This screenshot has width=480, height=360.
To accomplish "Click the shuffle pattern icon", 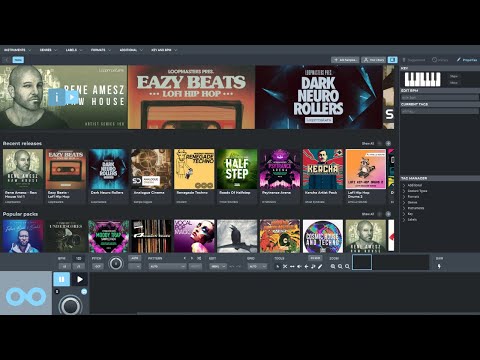I will [x=199, y=258].
